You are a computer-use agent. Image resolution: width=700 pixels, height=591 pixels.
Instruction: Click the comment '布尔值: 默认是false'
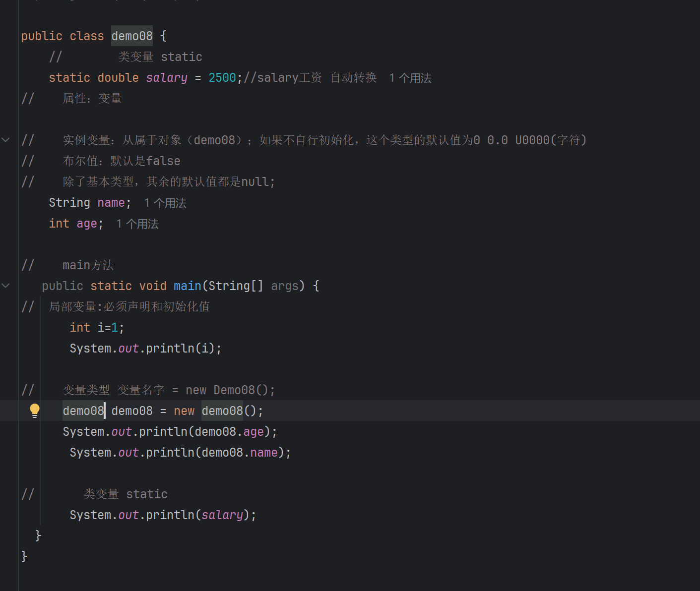pyautogui.click(x=122, y=161)
